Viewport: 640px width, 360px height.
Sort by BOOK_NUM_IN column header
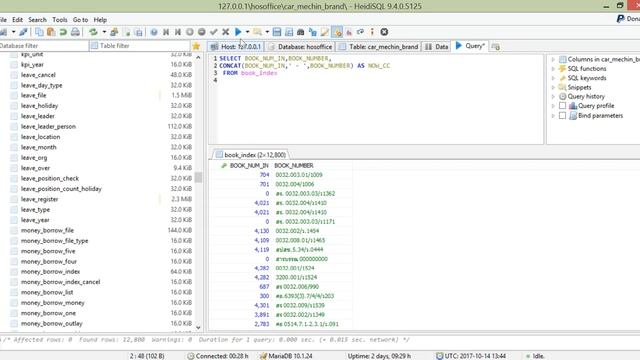[244, 165]
